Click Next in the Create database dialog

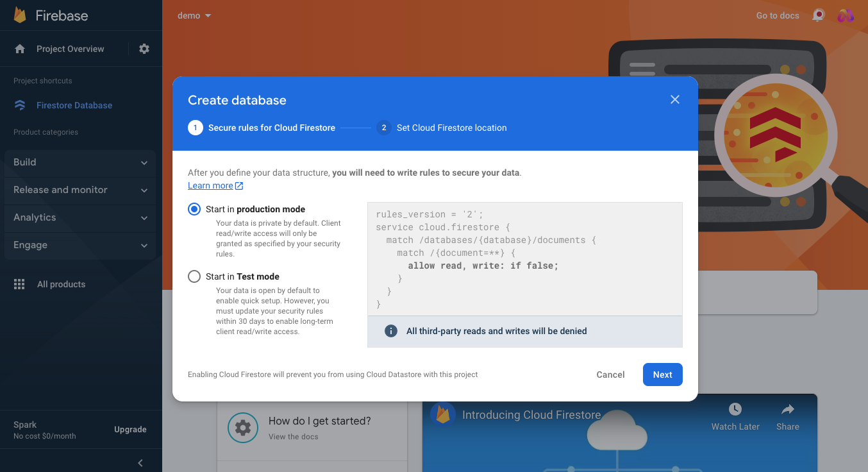click(x=663, y=375)
